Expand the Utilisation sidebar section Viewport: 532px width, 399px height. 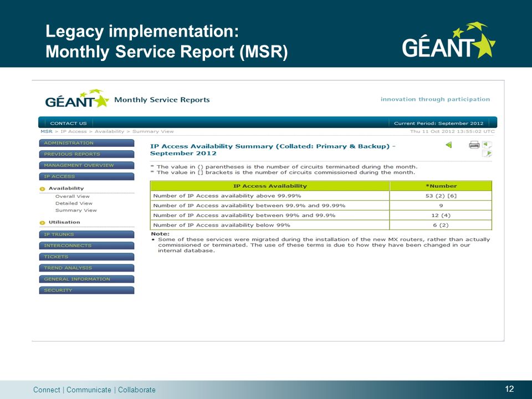(x=64, y=222)
